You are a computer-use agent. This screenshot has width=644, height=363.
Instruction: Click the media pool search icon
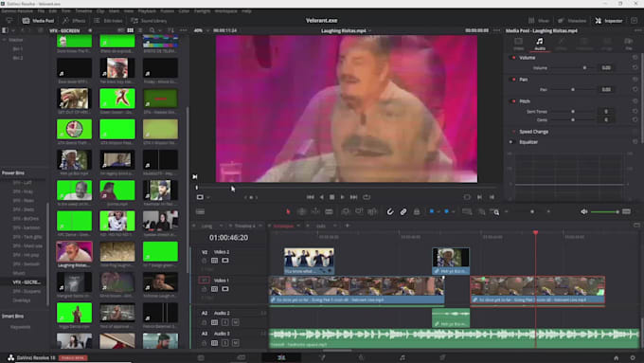pos(152,30)
